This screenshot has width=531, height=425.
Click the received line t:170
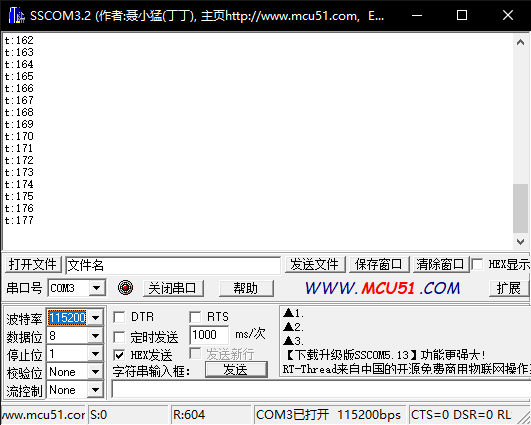coord(19,136)
